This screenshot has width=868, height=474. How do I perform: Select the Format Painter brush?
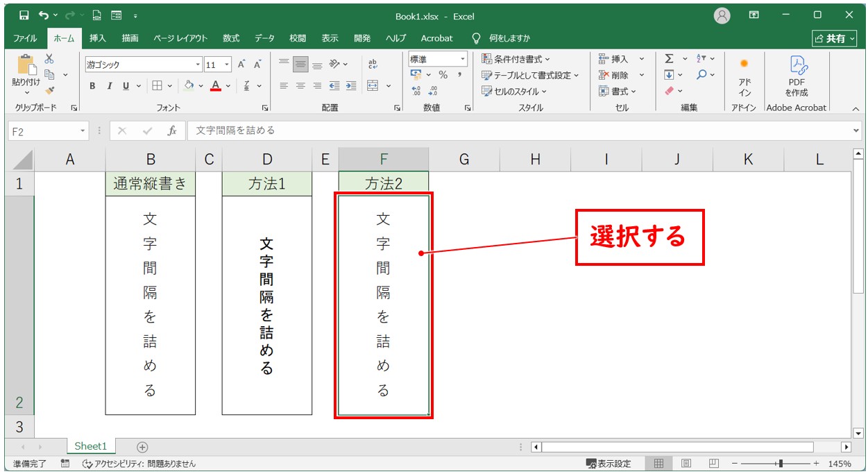pyautogui.click(x=49, y=90)
